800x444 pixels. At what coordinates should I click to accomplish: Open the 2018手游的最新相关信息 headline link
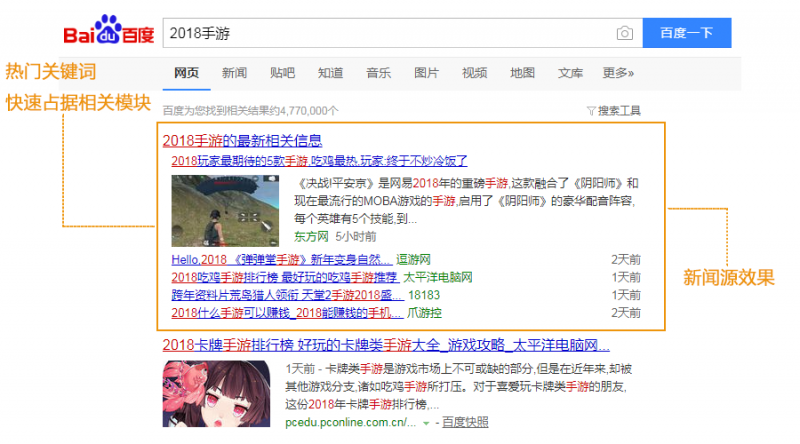click(x=242, y=141)
